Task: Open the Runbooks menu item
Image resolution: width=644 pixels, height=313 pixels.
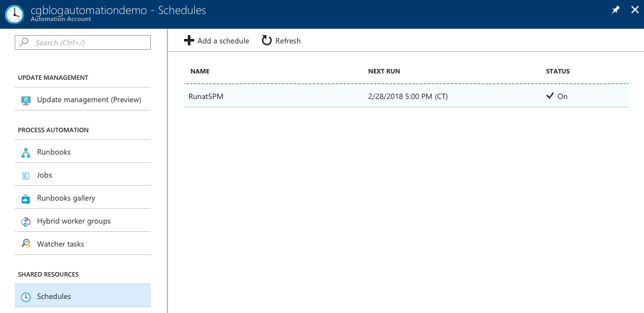Action: tap(82, 152)
